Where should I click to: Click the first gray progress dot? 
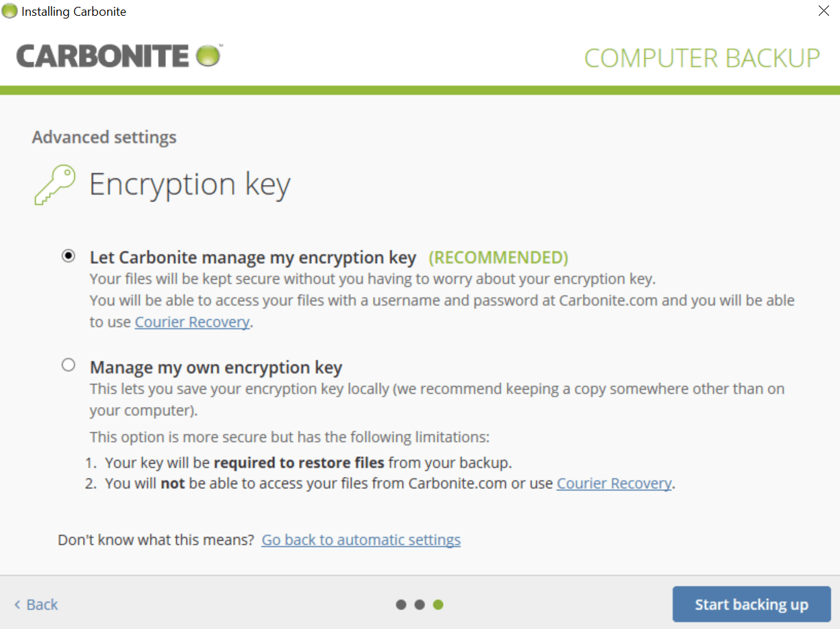(x=400, y=604)
